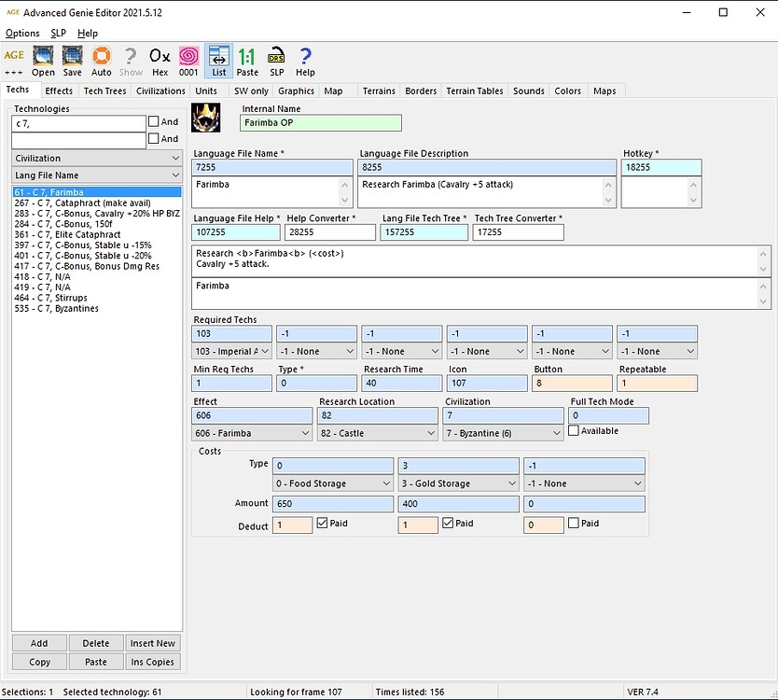The height and width of the screenshot is (700, 778).
Task: Save changes using the Save icon
Action: 72,62
